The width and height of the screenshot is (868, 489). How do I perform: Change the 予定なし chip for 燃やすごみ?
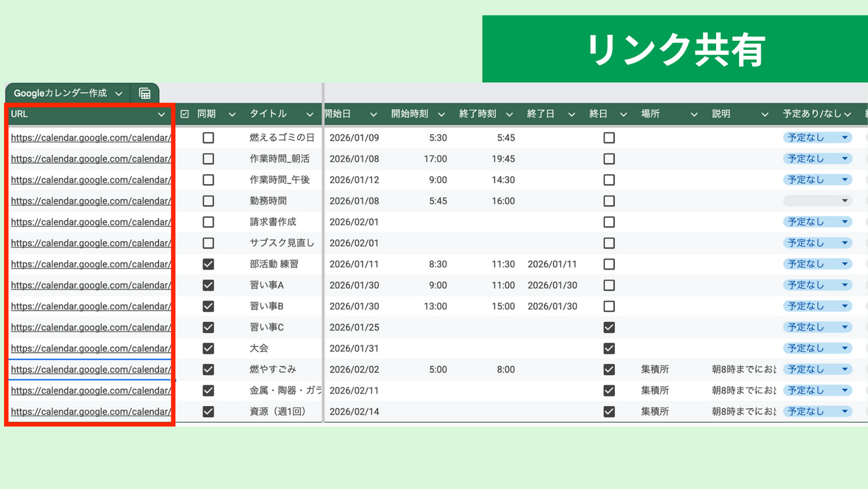tap(817, 369)
